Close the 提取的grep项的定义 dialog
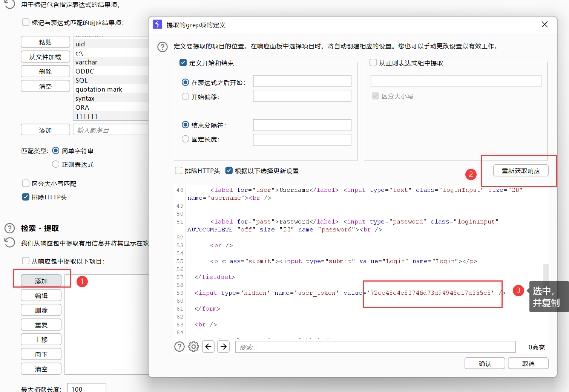This screenshot has height=392, width=569. tap(544, 24)
